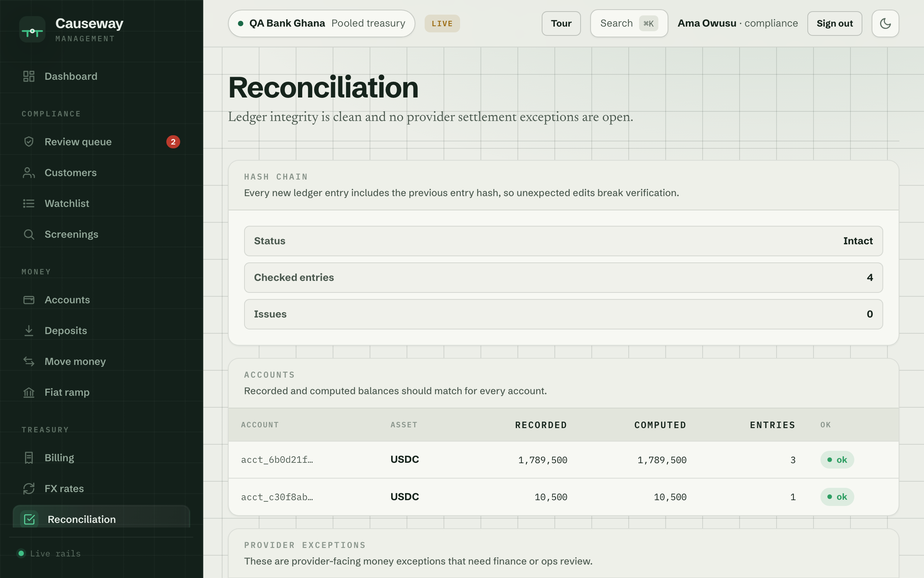Click the ok badge for acct_c30f8ab
The height and width of the screenshot is (578, 924).
tap(837, 497)
